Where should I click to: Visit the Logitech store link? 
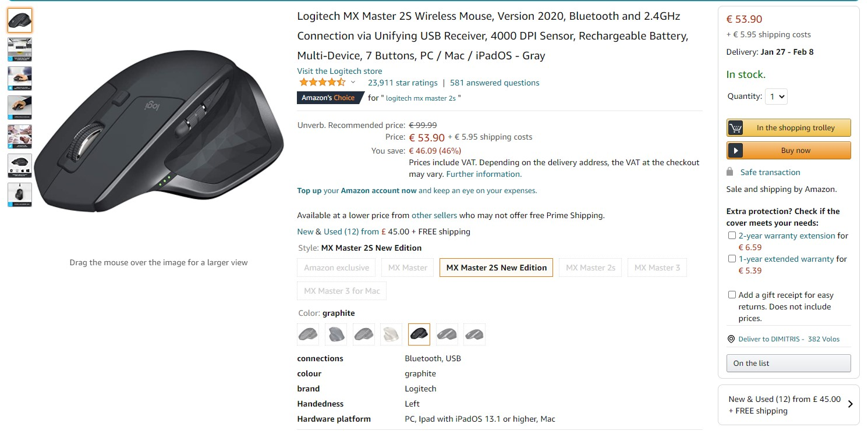[339, 71]
